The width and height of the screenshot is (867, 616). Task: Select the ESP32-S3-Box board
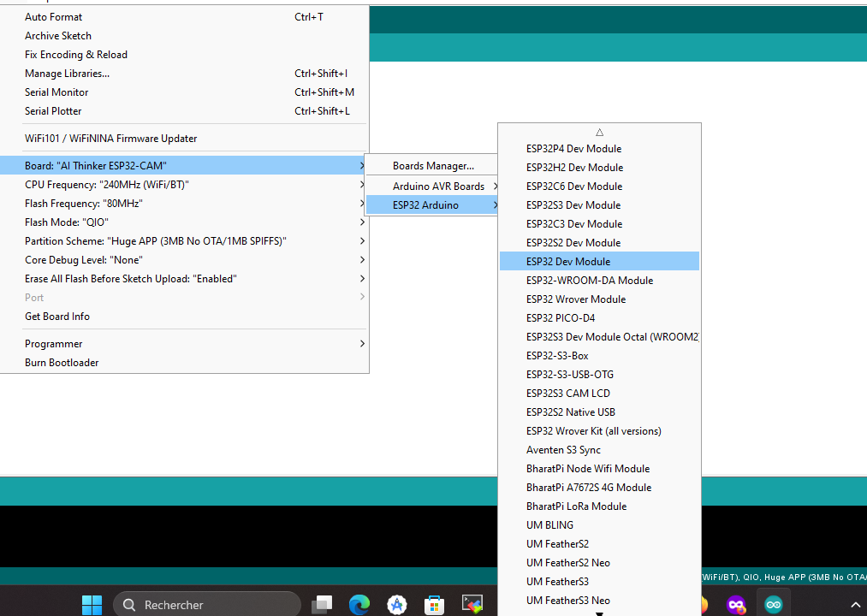pyautogui.click(x=599, y=355)
